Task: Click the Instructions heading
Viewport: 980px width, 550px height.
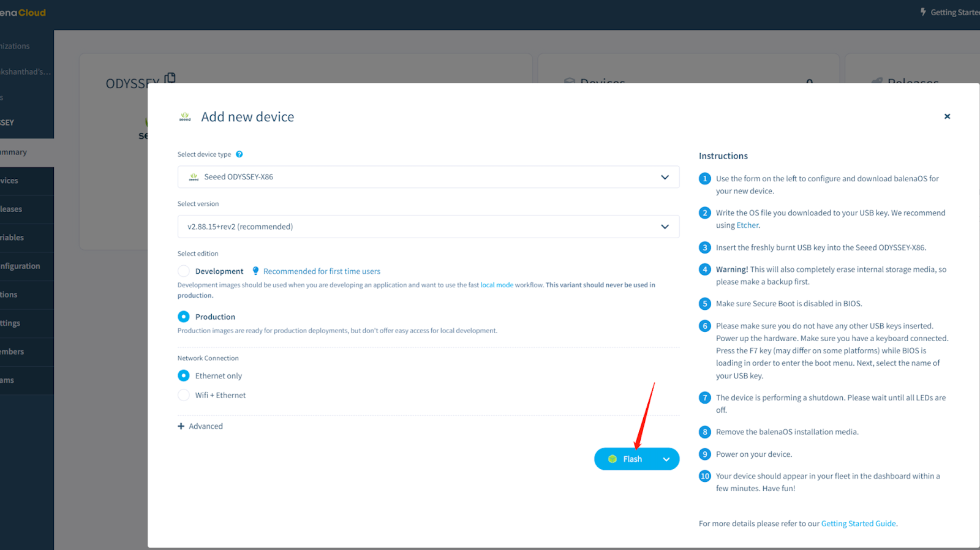Action: tap(723, 156)
